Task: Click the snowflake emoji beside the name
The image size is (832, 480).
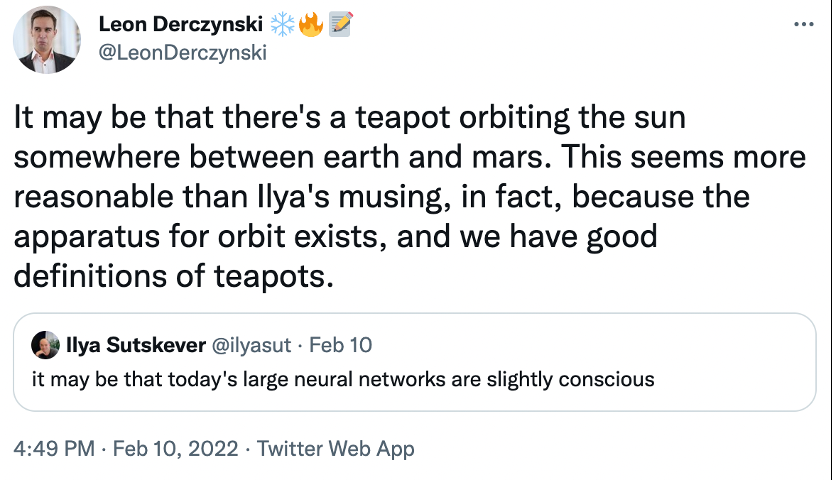Action: click(x=282, y=24)
